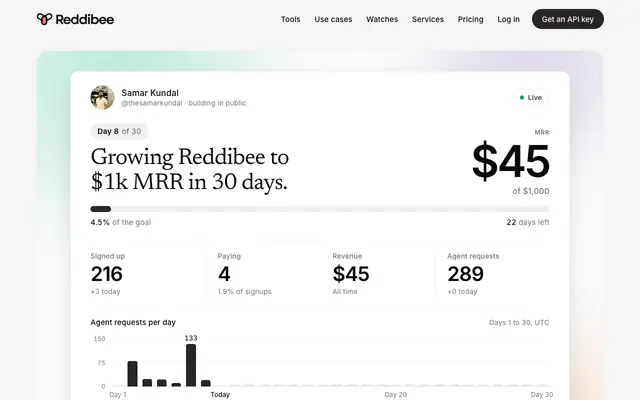The image size is (640, 400).
Task: Click the Revenue $45 stat
Action: [351, 273]
